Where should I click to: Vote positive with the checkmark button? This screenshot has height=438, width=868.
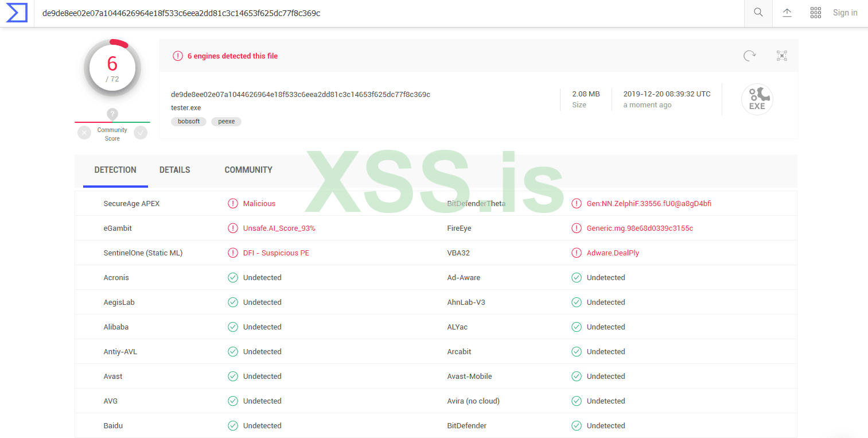tap(141, 133)
